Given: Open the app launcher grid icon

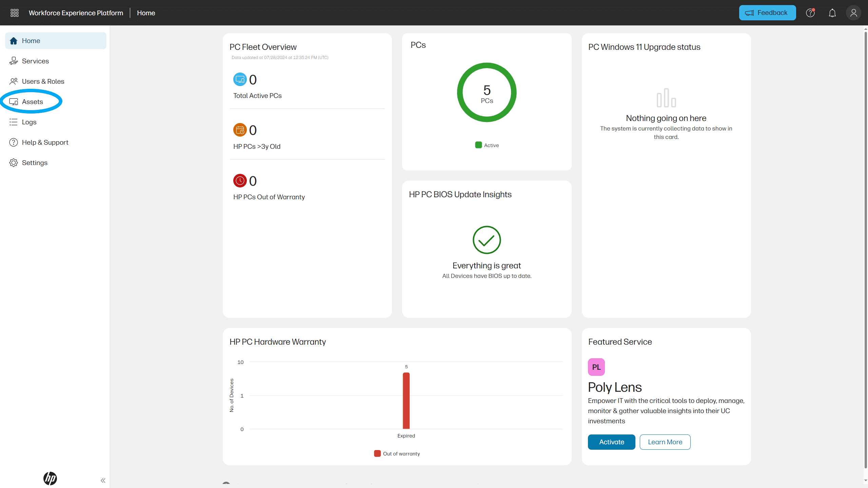Looking at the screenshot, I should pos(14,13).
